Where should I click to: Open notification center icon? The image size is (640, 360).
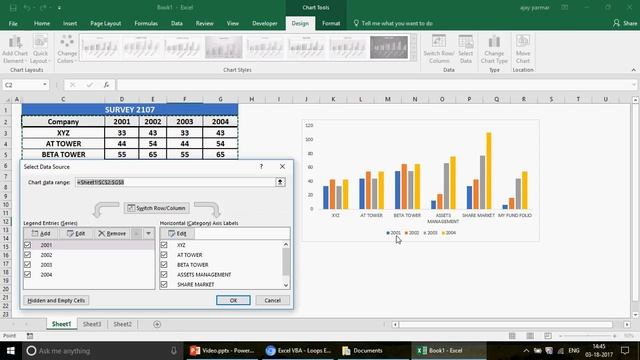625,351
